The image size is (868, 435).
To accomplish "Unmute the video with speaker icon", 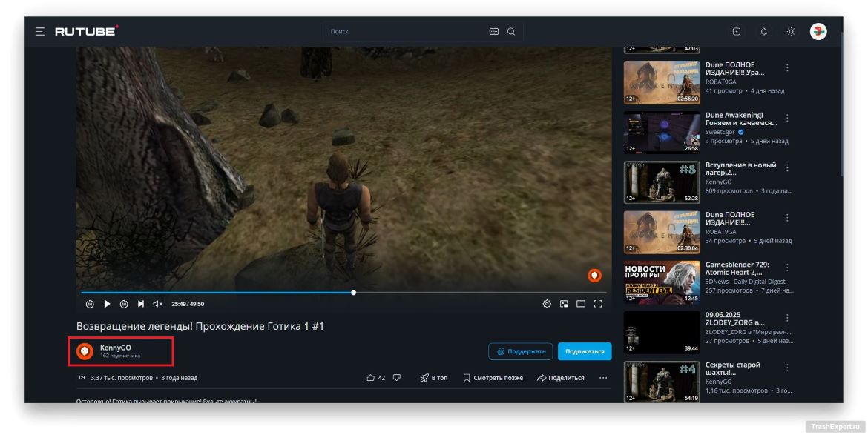I will [x=158, y=304].
